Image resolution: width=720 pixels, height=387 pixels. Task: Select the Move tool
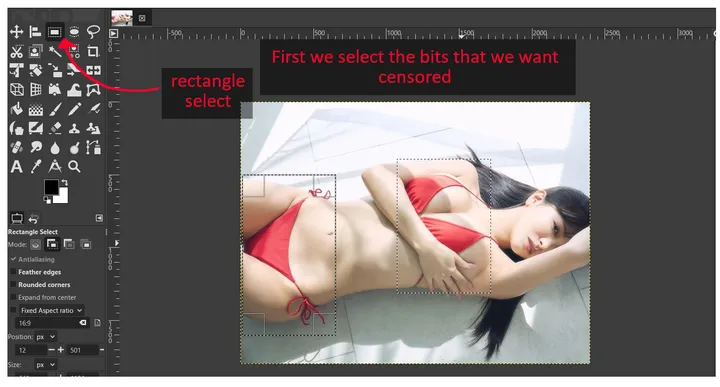17,32
